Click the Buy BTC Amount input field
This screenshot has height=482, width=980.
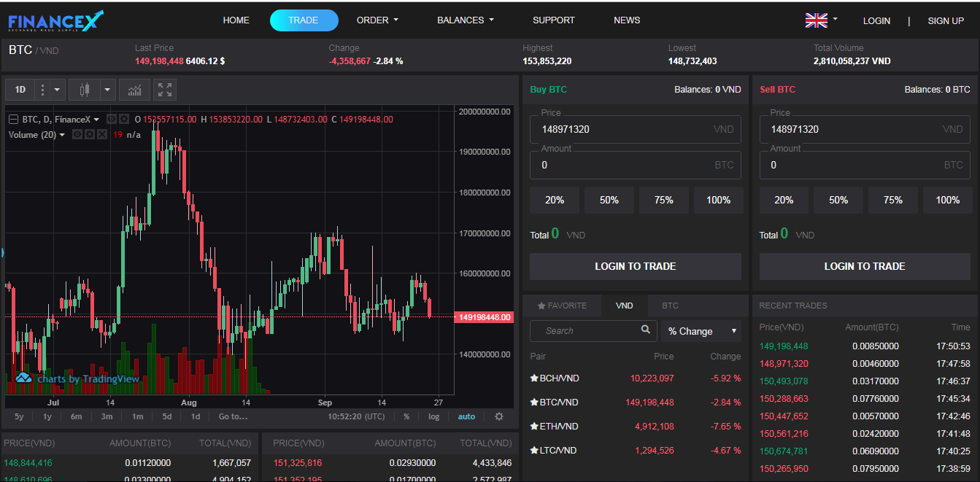tap(636, 165)
